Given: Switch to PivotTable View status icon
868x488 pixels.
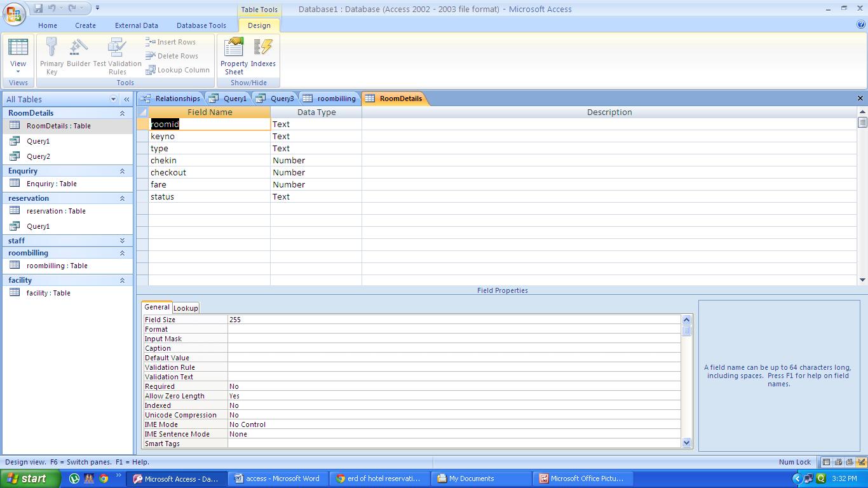Looking at the screenshot, I should [838, 462].
